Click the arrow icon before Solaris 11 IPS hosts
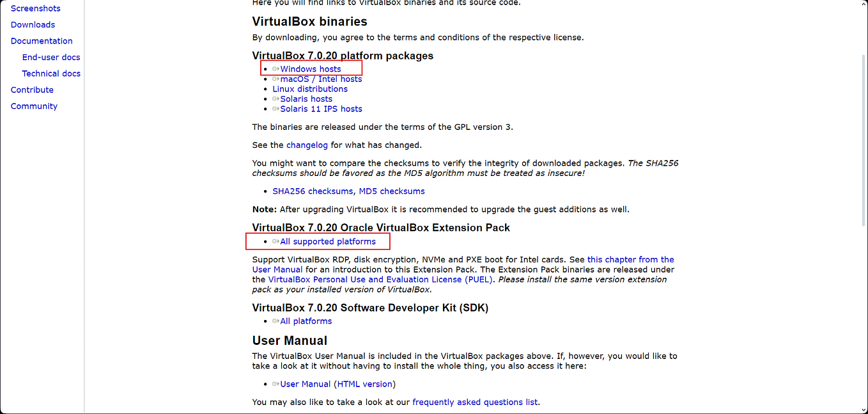868x414 pixels. click(x=275, y=109)
